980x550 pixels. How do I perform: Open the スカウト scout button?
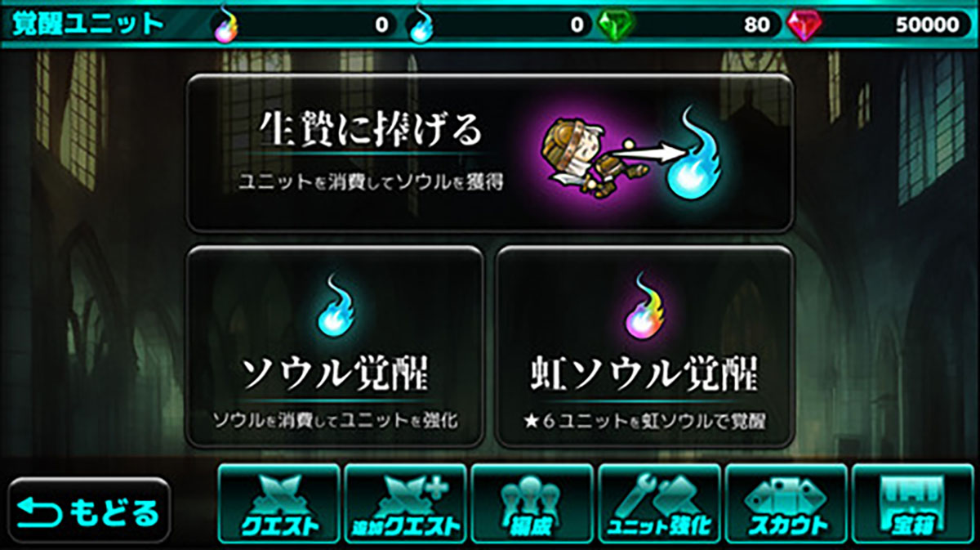[786, 505]
